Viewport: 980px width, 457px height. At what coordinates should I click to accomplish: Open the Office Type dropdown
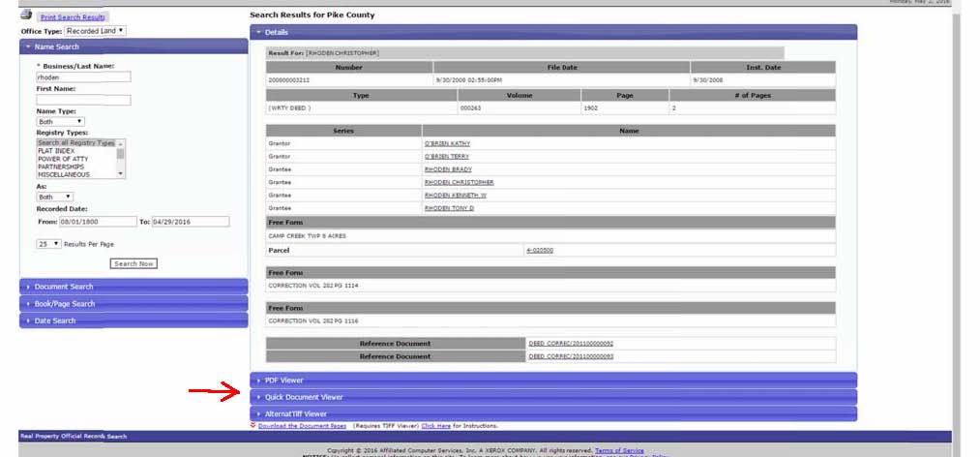[96, 31]
